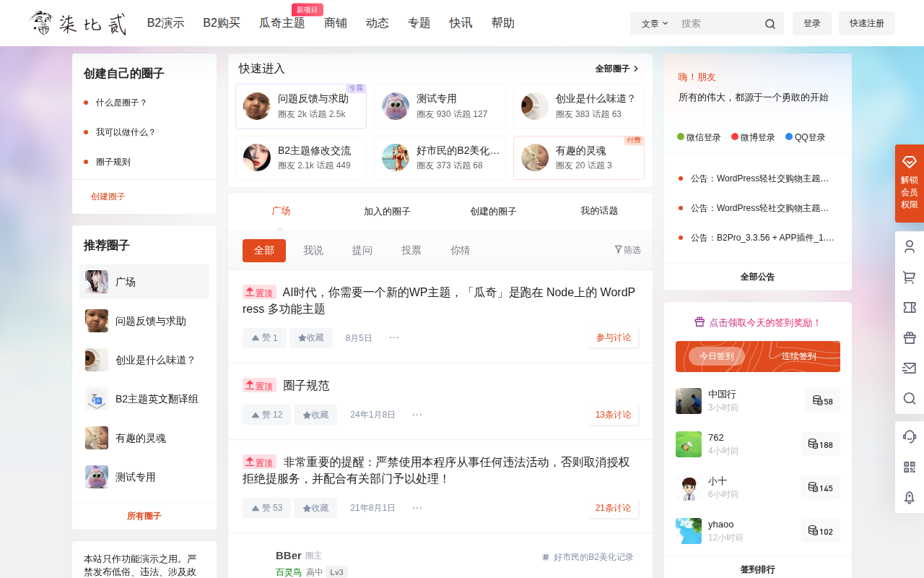Click the 点击领取今天的签到奖励 link
The height and width of the screenshot is (578, 924).
tap(758, 323)
